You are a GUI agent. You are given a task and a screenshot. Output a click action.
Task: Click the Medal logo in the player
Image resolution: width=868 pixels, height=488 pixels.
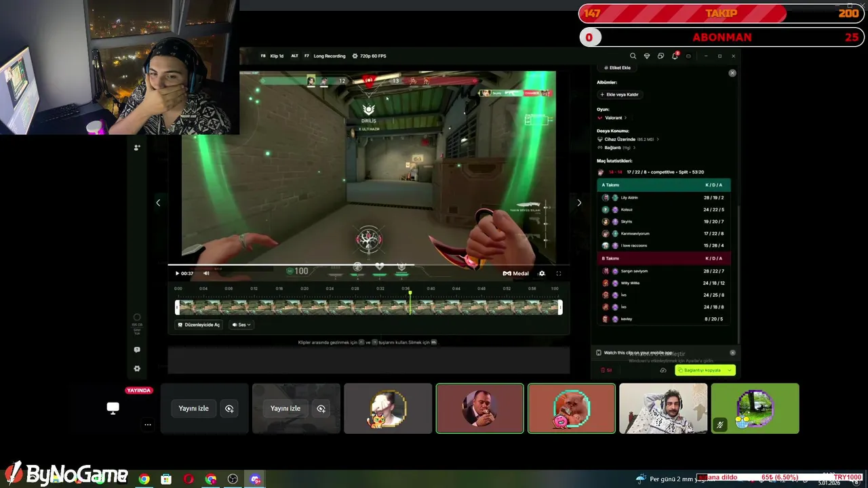coord(515,274)
